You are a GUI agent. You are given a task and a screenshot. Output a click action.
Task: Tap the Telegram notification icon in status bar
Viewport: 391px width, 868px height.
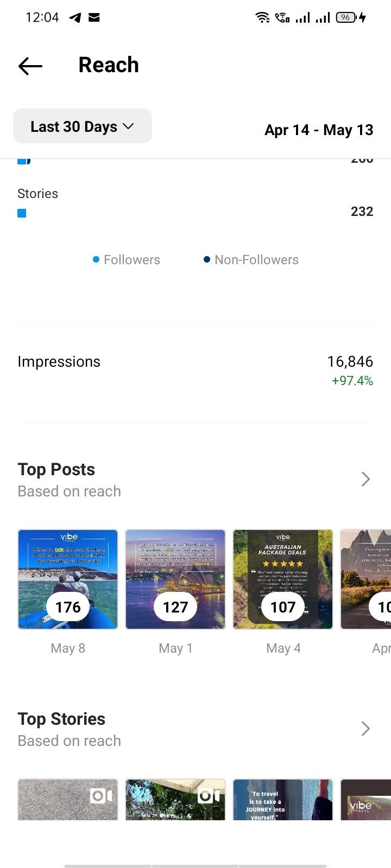(x=75, y=18)
